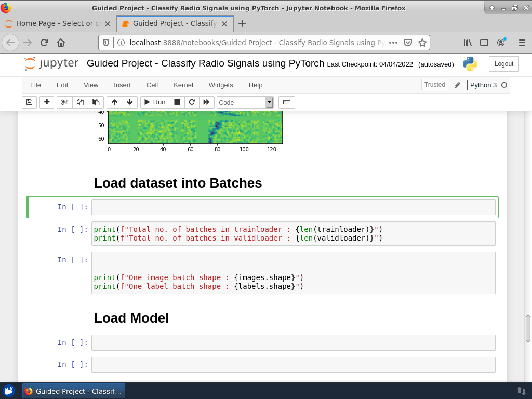This screenshot has height=399, width=532.
Task: Open the cell type Code dropdown
Action: point(245,102)
